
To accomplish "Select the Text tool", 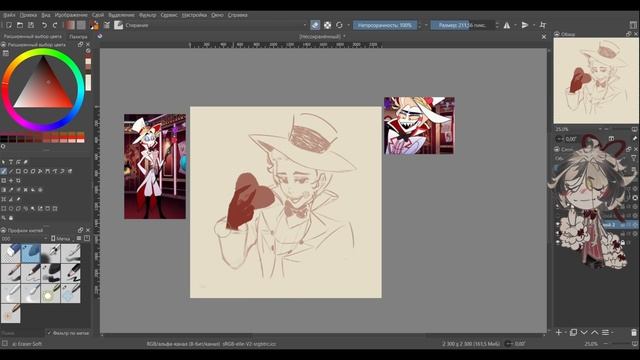I will [x=11, y=162].
